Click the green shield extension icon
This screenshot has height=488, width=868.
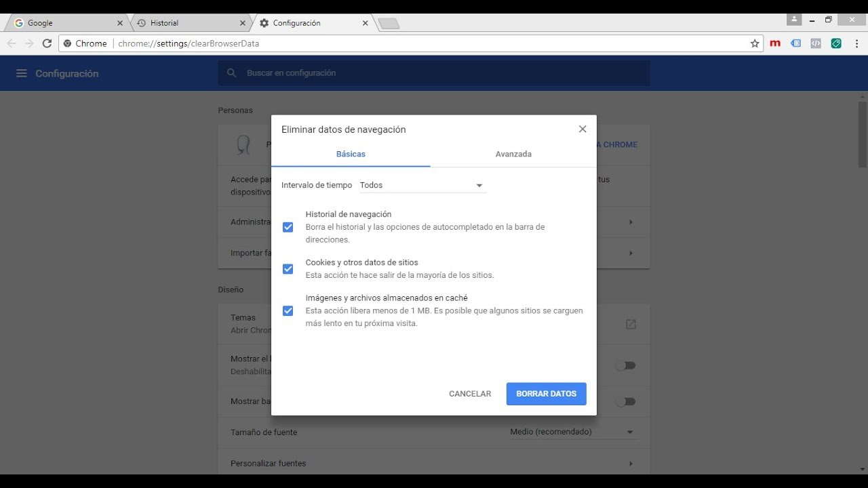point(836,43)
